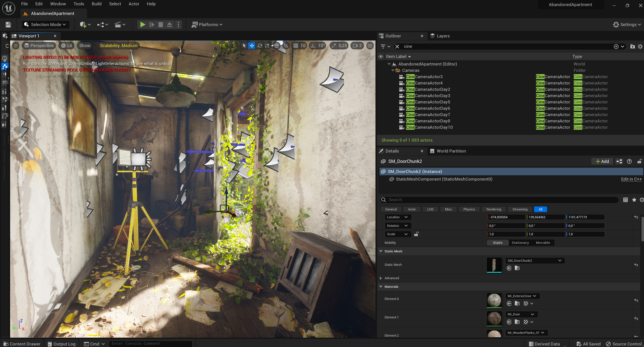Viewport: 644px width, 347px height.
Task: Browse to SM_DoorChunk2 in Content Browser
Action: click(517, 268)
